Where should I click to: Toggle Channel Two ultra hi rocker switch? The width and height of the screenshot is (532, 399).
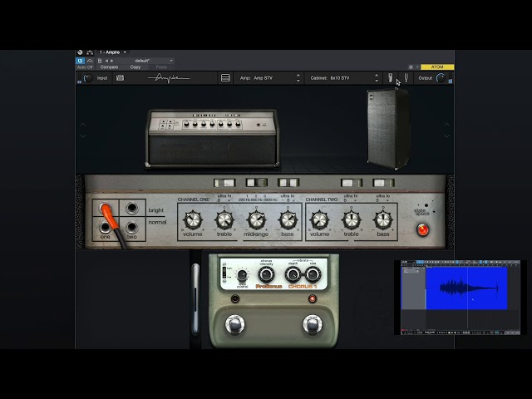tap(352, 183)
